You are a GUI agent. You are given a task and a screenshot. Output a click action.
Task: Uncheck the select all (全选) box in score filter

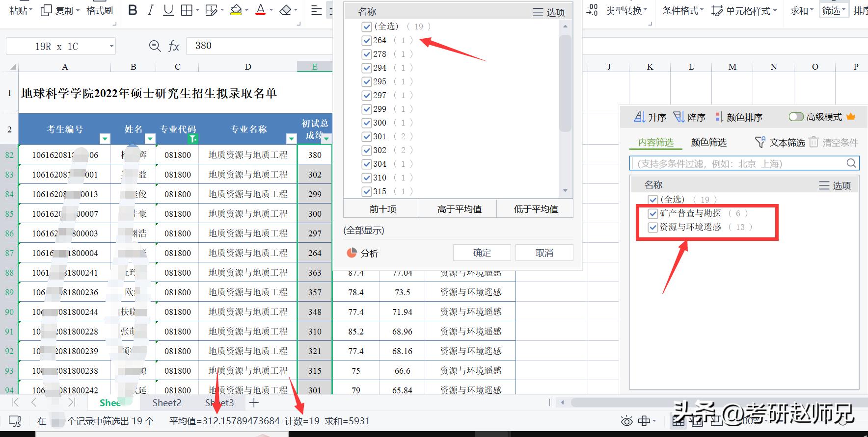tap(366, 26)
